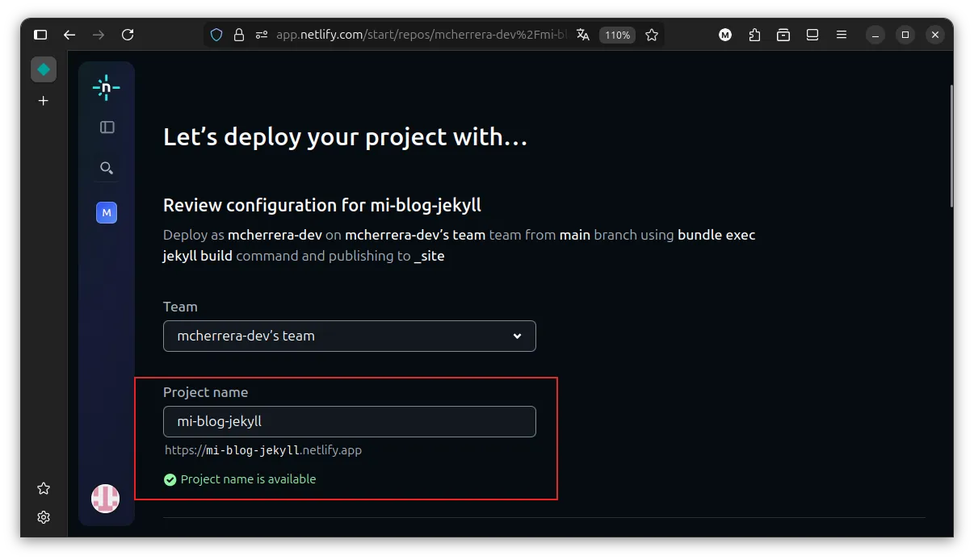The width and height of the screenshot is (974, 560).
Task: Open browser settings gear in left sidebar
Action: [x=44, y=517]
